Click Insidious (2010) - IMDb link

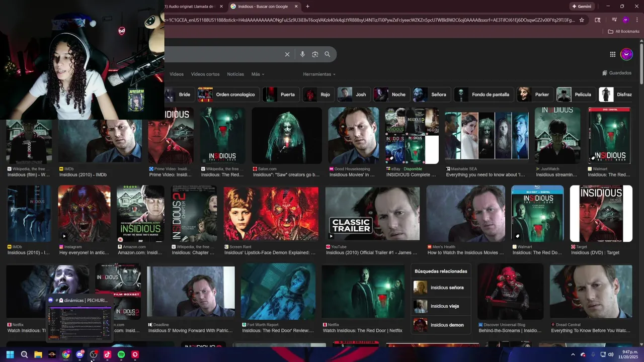pos(83,175)
